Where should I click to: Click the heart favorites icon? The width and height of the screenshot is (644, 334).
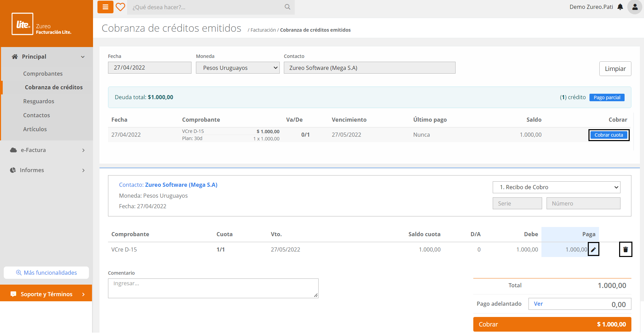pyautogui.click(x=120, y=7)
